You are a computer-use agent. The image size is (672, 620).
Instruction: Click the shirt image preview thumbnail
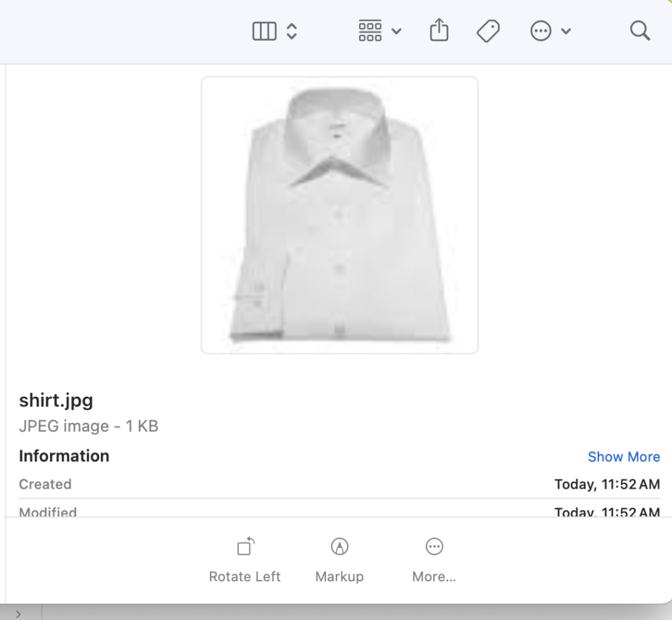(x=339, y=215)
